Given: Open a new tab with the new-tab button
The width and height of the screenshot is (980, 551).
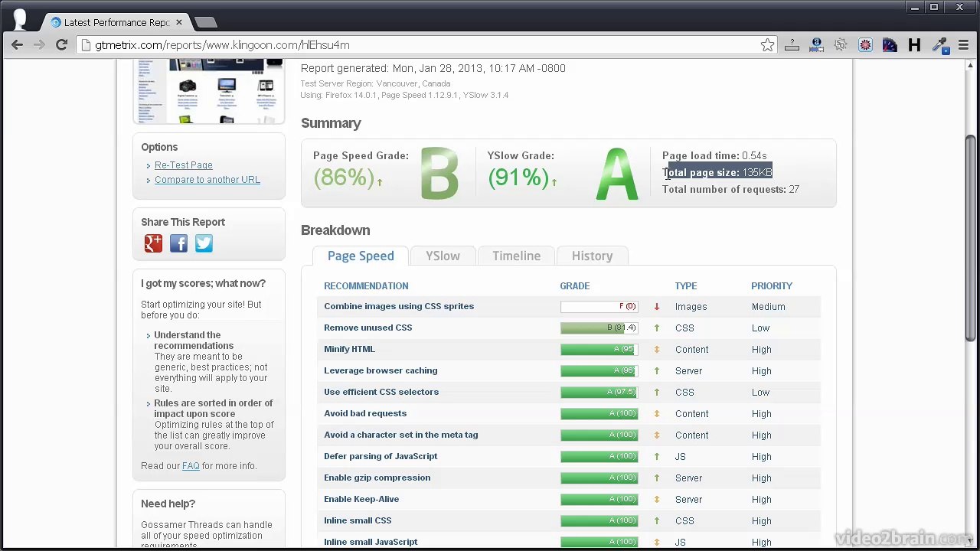Looking at the screenshot, I should point(205,22).
